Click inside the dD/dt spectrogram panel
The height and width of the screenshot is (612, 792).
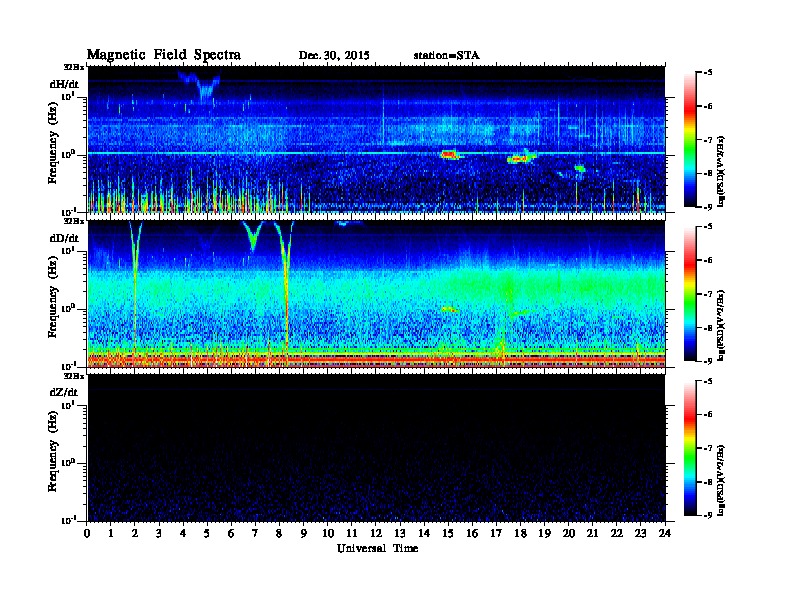coord(376,294)
